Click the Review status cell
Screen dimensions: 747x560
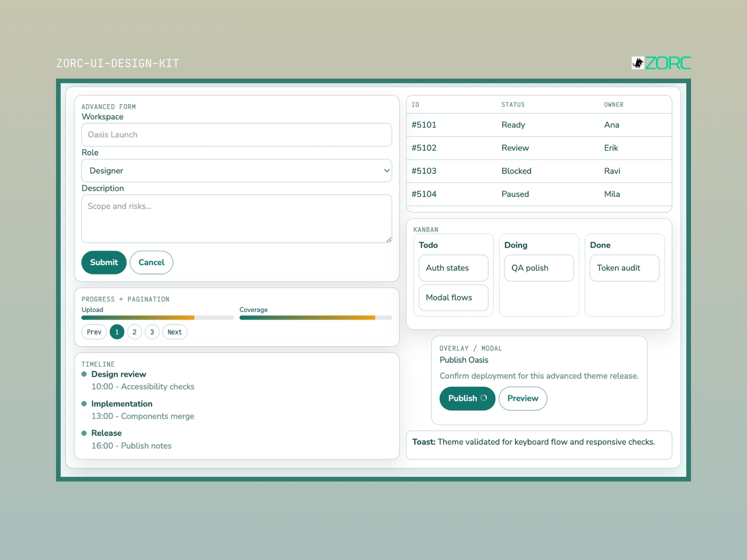click(515, 148)
